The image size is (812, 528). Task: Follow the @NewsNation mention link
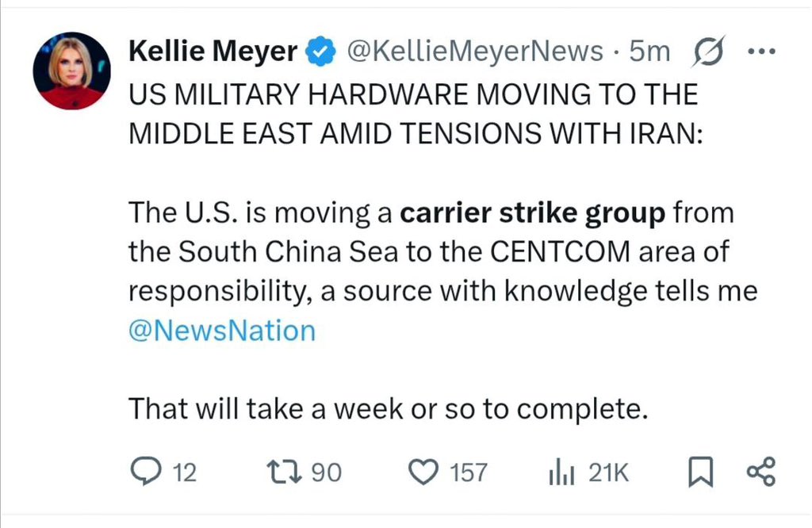coord(222,330)
